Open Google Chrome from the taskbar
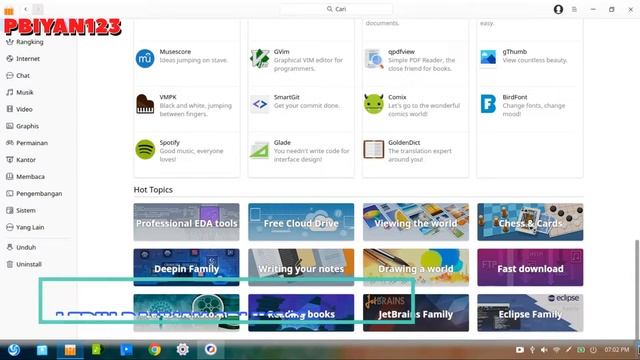This screenshot has width=640, height=360. pos(154,350)
